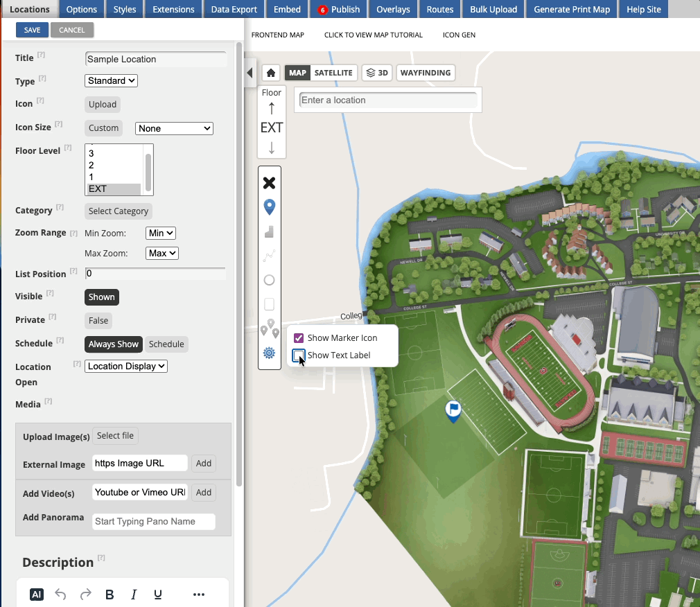Image resolution: width=700 pixels, height=607 pixels.
Task: Click the Enter a location search field
Action: coord(387,100)
